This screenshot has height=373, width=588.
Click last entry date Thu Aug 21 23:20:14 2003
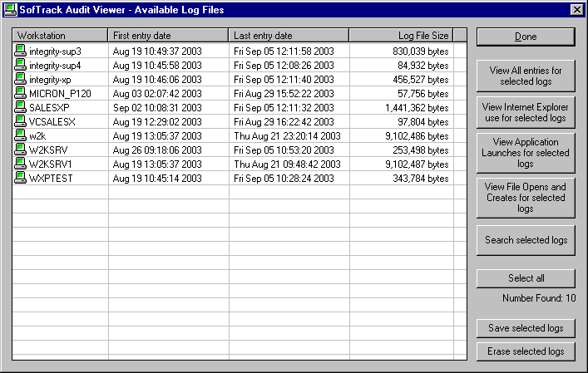coord(287,136)
